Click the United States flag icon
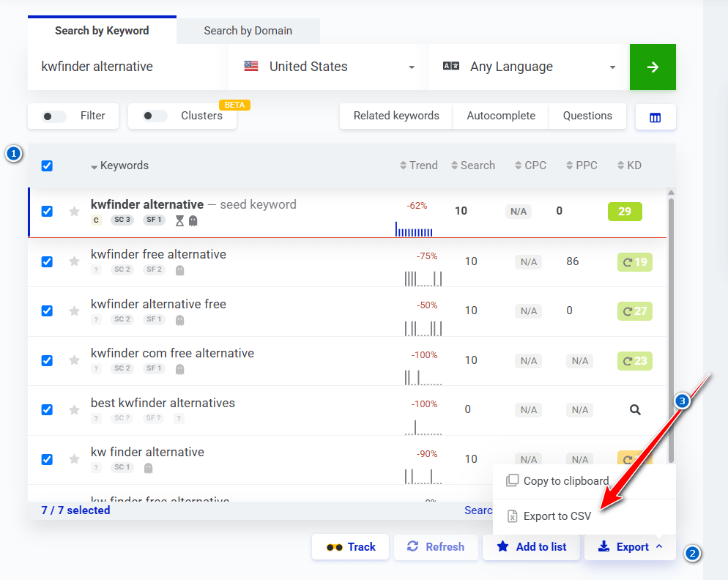Image resolution: width=728 pixels, height=580 pixels. click(x=251, y=66)
